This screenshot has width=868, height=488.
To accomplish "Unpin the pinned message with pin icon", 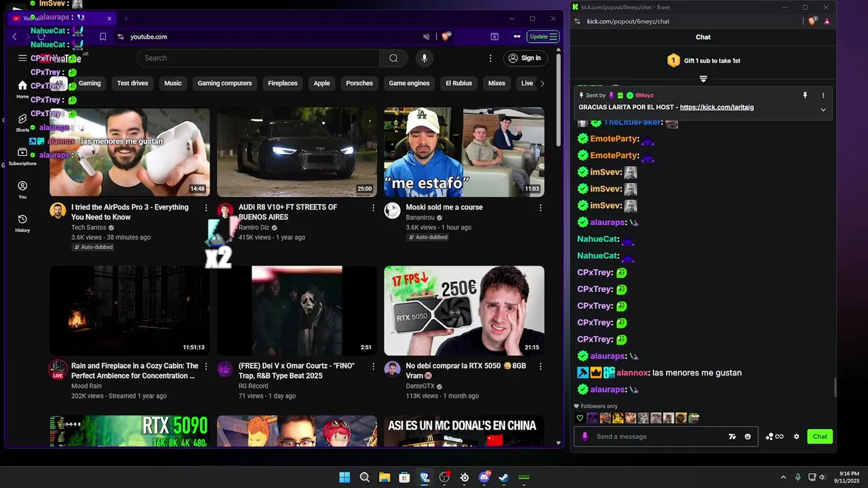I will pyautogui.click(x=805, y=96).
